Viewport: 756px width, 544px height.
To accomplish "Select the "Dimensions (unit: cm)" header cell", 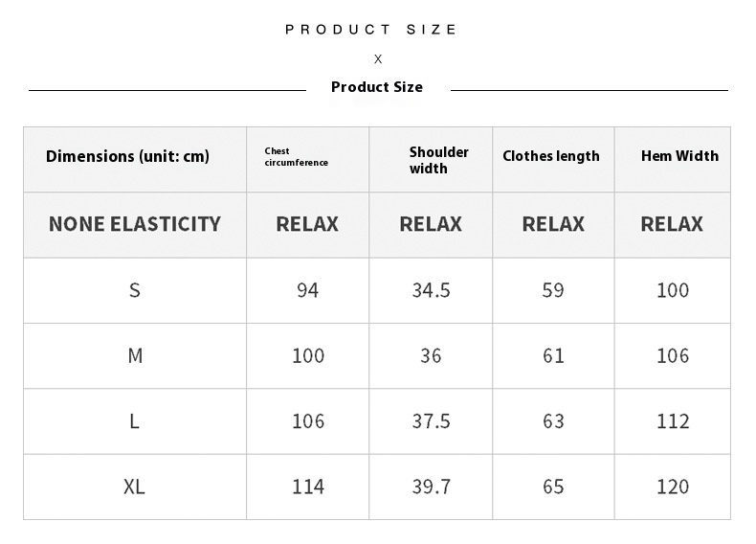I will coord(127,156).
